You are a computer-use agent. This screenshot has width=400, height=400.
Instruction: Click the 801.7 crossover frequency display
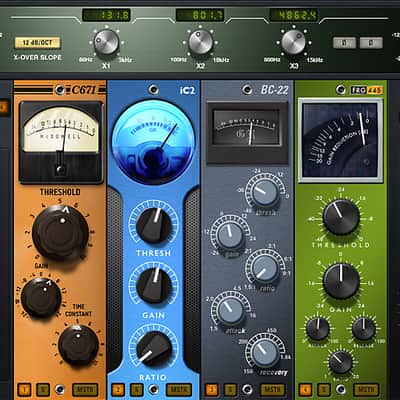click(200, 15)
